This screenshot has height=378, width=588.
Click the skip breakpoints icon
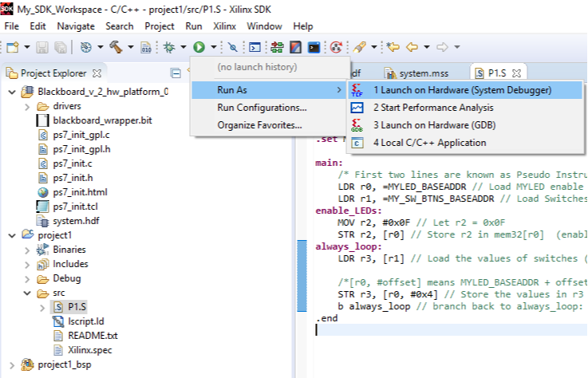pyautogui.click(x=233, y=47)
